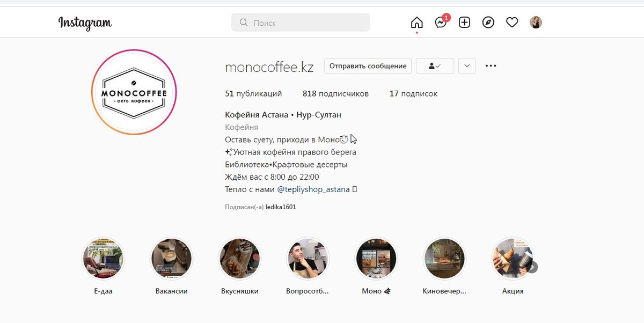
Task: View the 818 подписчиков followers list
Action: point(335,93)
